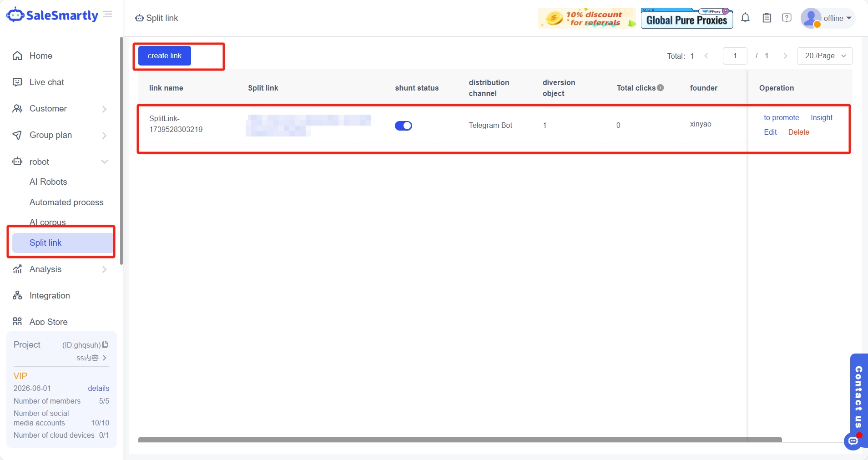Click the help question mark icon
Screen dimensions: 868x460
tap(787, 18)
